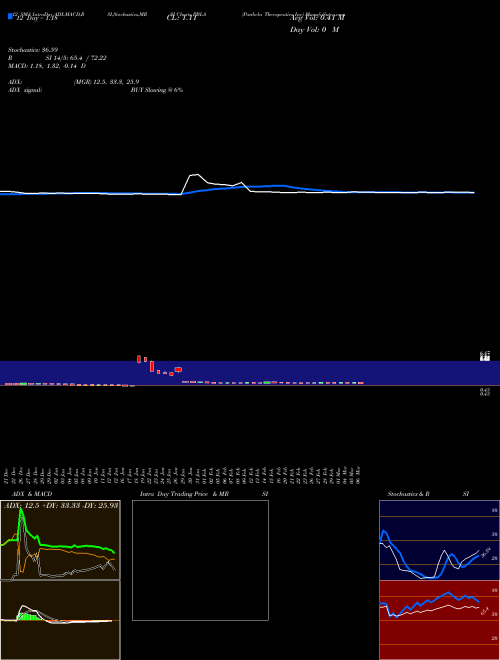Click the 'MACD: 1.18, 1.32, -0.14 D' line
This screenshot has width=500, height=660.
pyautogui.click(x=47, y=66)
